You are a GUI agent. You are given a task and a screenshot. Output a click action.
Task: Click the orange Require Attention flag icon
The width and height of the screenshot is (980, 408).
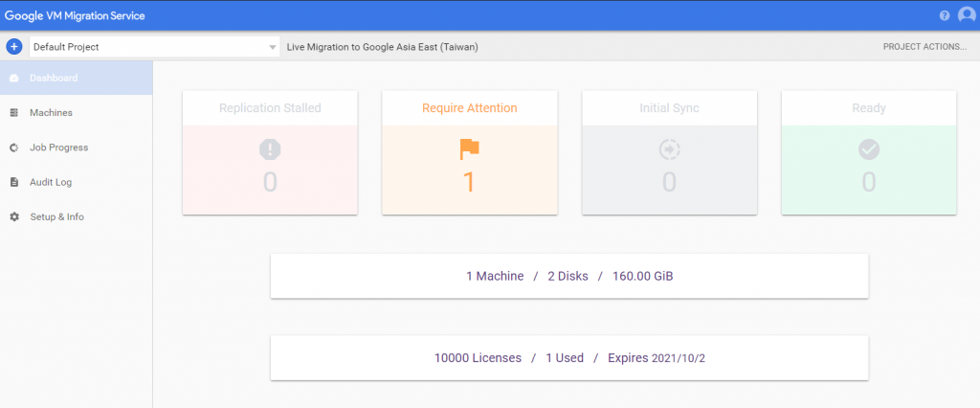469,149
